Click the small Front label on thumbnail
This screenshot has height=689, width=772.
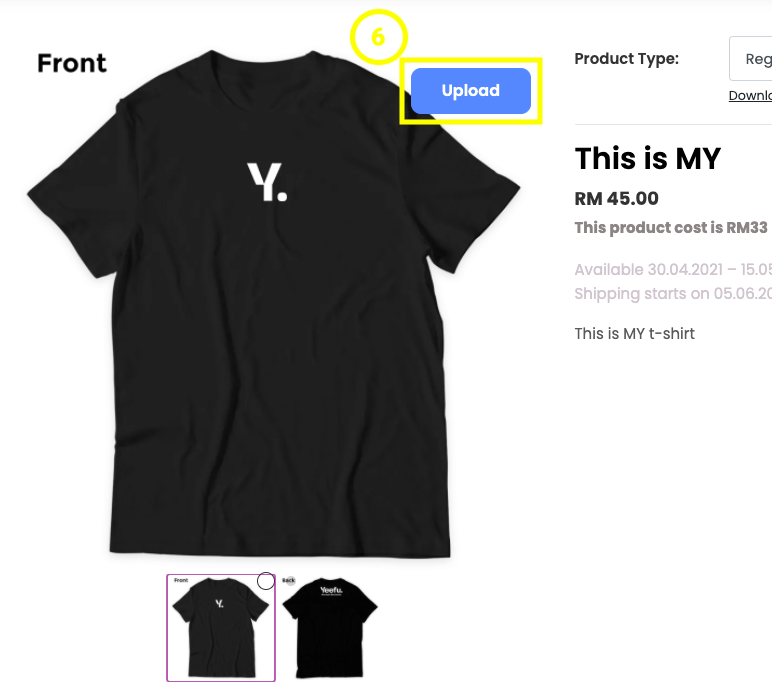point(181,580)
